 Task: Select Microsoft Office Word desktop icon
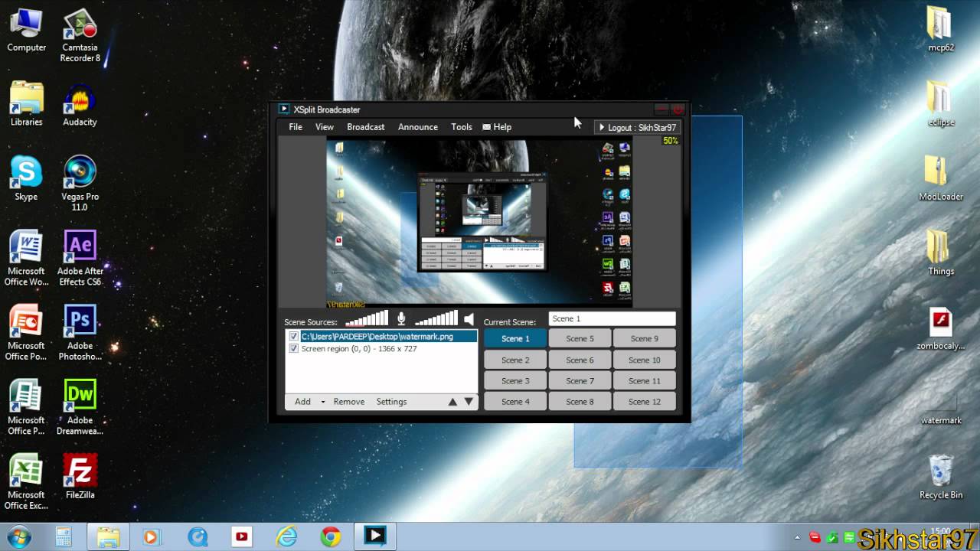[x=26, y=257]
